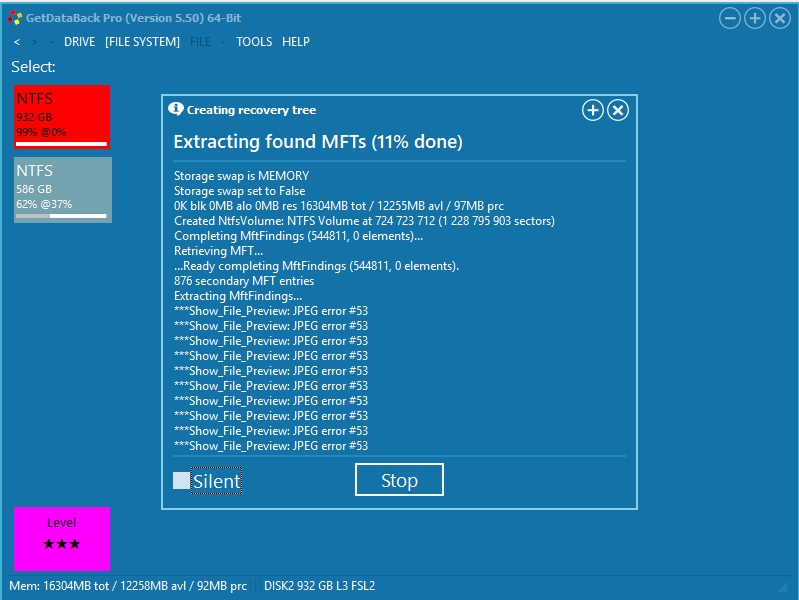Click the memory usage text in status bar

coord(127,585)
